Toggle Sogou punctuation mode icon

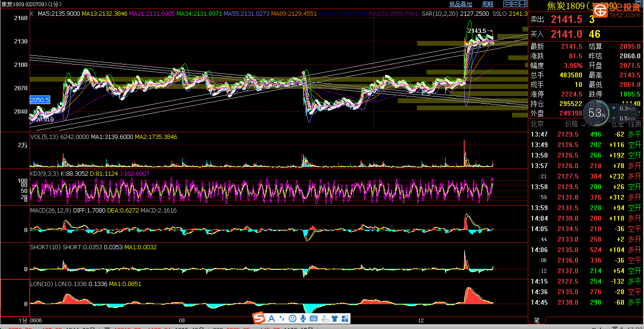point(282,318)
